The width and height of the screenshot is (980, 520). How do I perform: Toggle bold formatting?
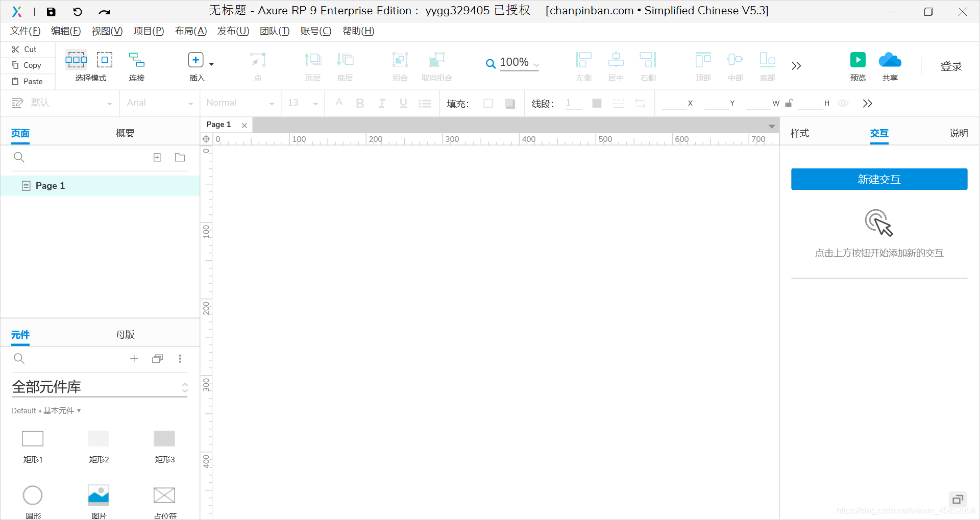tap(360, 104)
